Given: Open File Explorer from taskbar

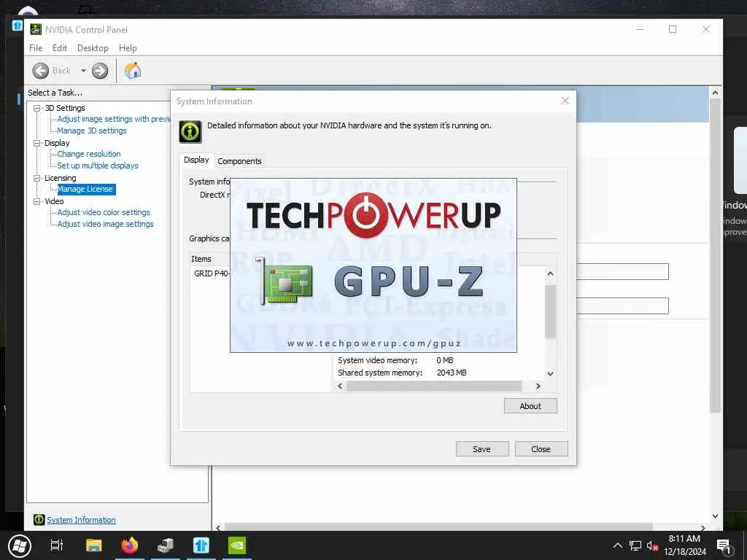Looking at the screenshot, I should click(x=94, y=545).
